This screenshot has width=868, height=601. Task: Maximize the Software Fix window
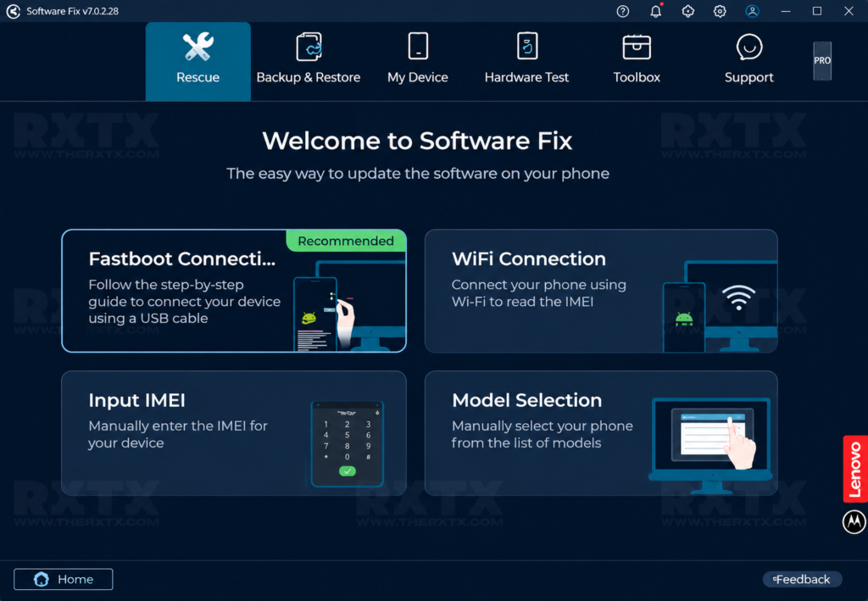[x=817, y=11]
